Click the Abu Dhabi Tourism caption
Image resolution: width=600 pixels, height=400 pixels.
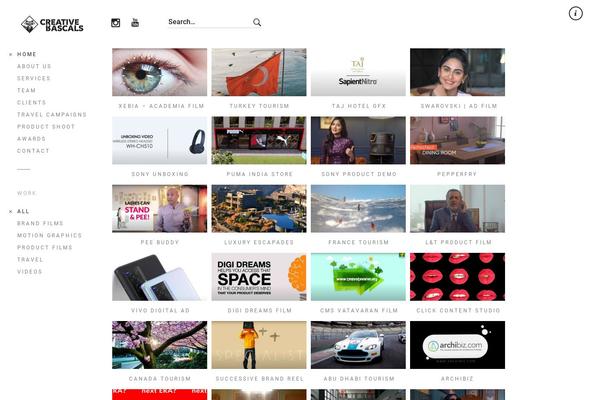click(x=359, y=379)
